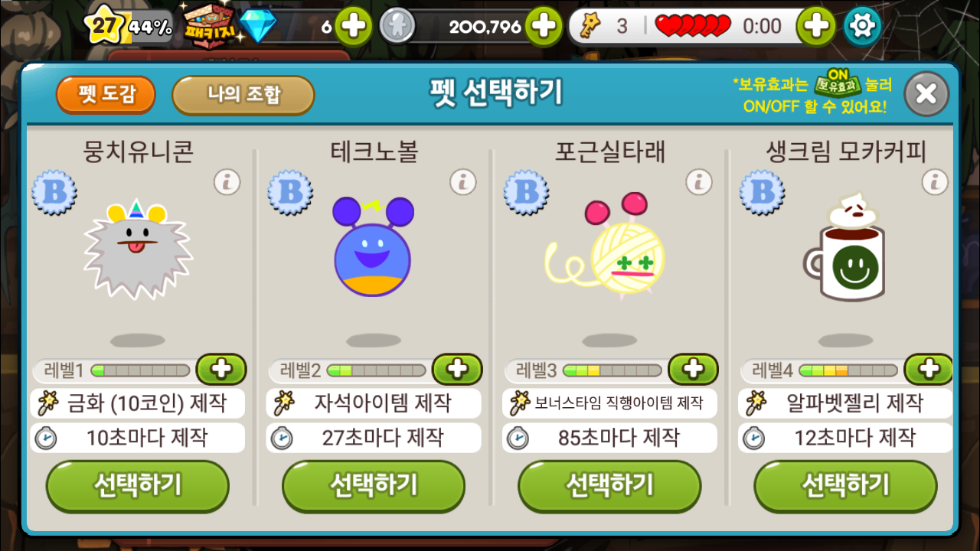The width and height of the screenshot is (980, 551).
Task: Open info for 생크림 모카커피 pet
Action: pyautogui.click(x=934, y=182)
